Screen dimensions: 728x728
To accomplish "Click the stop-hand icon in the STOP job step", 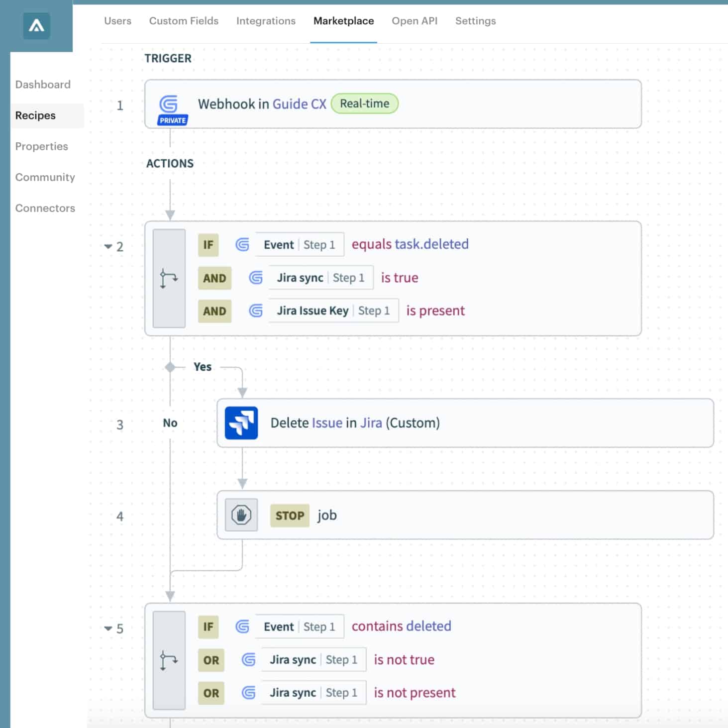I will [x=241, y=515].
